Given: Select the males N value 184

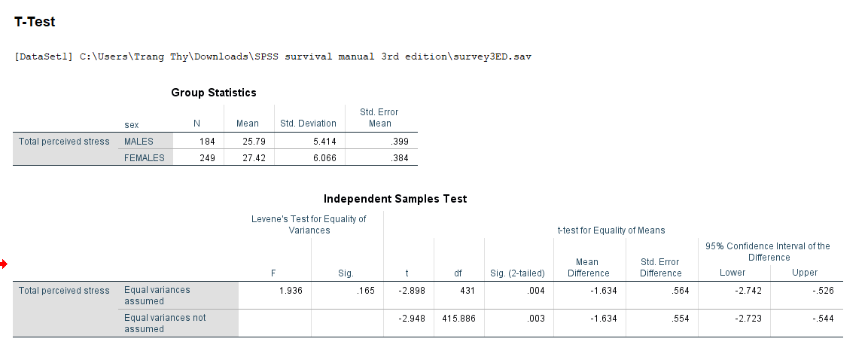Looking at the screenshot, I should click(x=207, y=142).
